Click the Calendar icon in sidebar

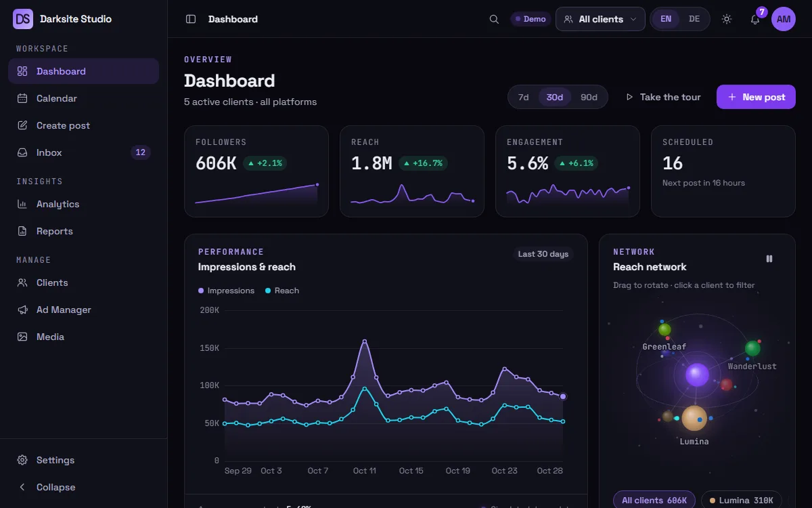coord(22,98)
